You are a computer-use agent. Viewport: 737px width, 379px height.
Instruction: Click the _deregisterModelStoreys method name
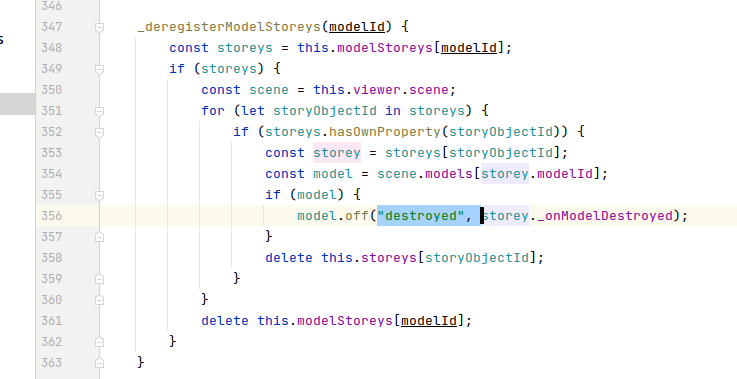[229, 27]
